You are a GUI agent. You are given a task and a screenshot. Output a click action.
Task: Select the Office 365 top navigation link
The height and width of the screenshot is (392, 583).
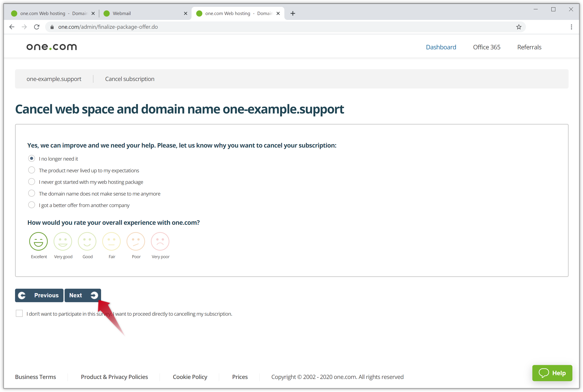pyautogui.click(x=487, y=47)
